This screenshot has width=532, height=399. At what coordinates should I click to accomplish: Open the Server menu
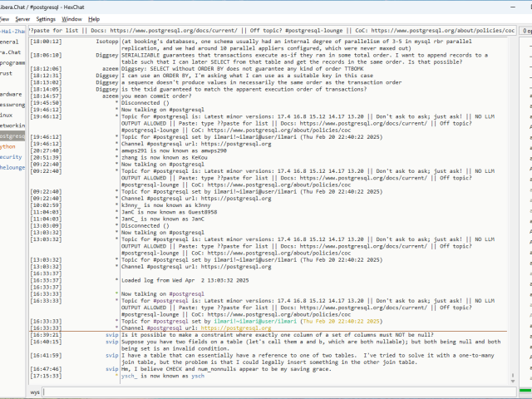(22, 18)
